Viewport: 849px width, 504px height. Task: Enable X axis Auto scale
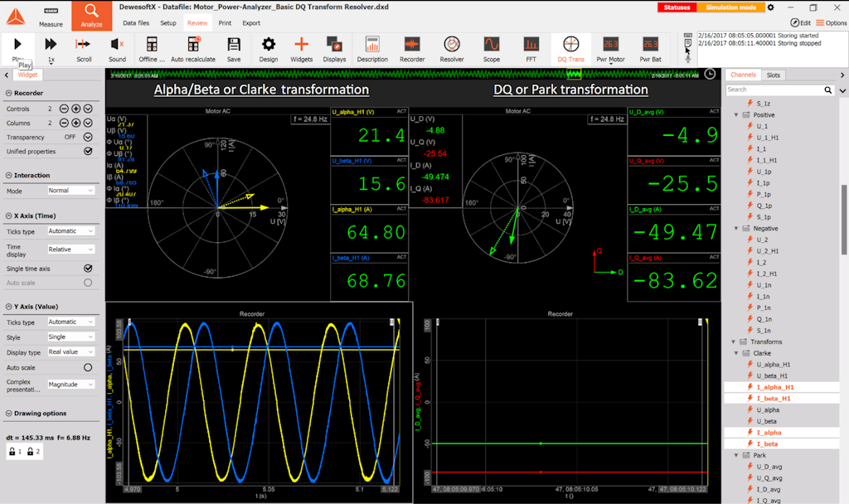[88, 283]
